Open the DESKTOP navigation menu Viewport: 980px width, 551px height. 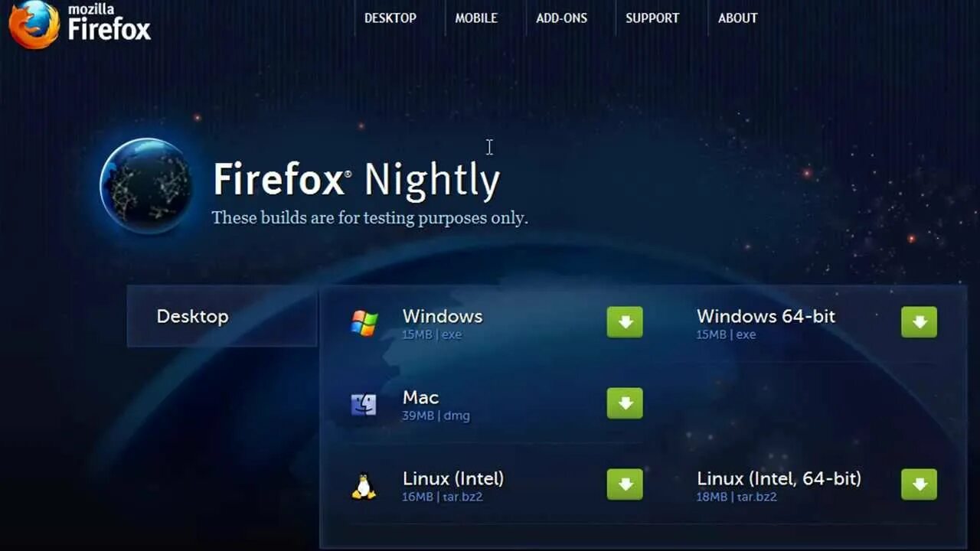[x=390, y=18]
